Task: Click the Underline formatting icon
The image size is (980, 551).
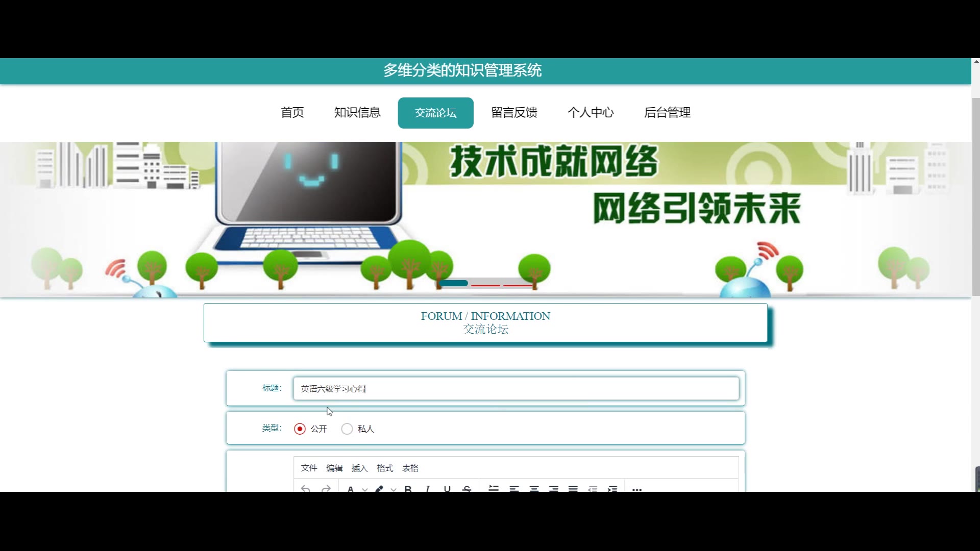Action: tap(447, 489)
